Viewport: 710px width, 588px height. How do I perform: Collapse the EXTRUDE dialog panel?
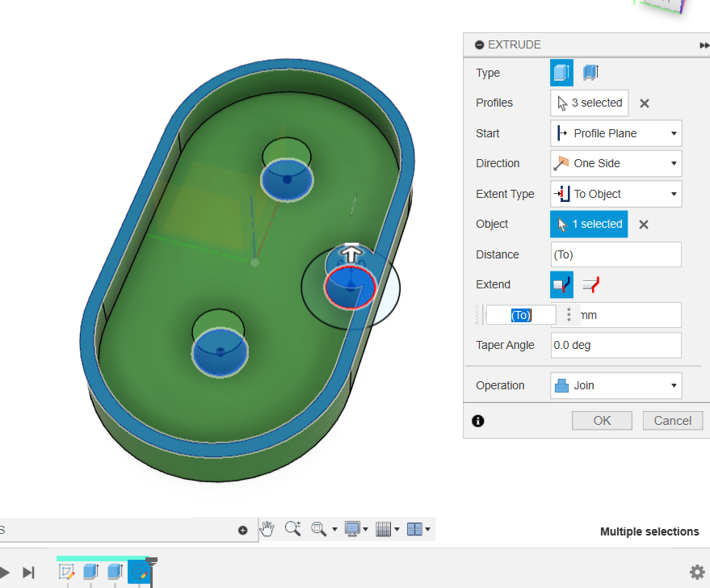pos(480,45)
